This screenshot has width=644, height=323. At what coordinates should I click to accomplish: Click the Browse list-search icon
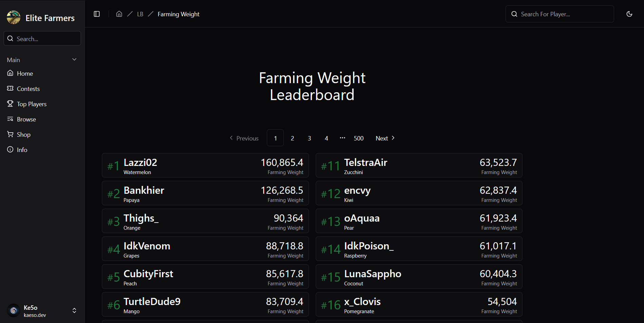10,119
